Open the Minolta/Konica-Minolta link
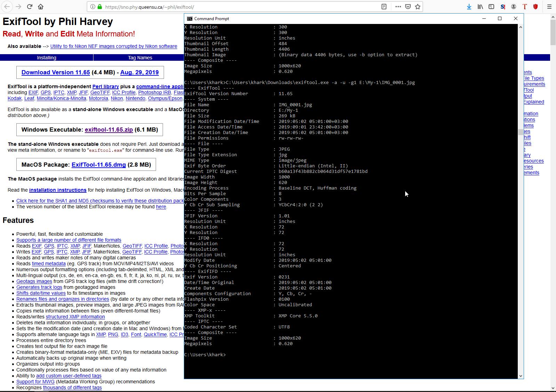This screenshot has width=556, height=392. pos(62,98)
